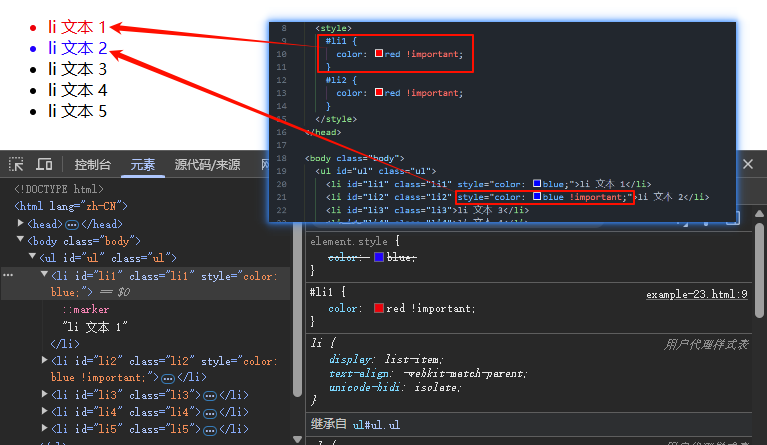Select the <!DOCTYPE html> row
The width and height of the screenshot is (767, 445).
click(59, 189)
